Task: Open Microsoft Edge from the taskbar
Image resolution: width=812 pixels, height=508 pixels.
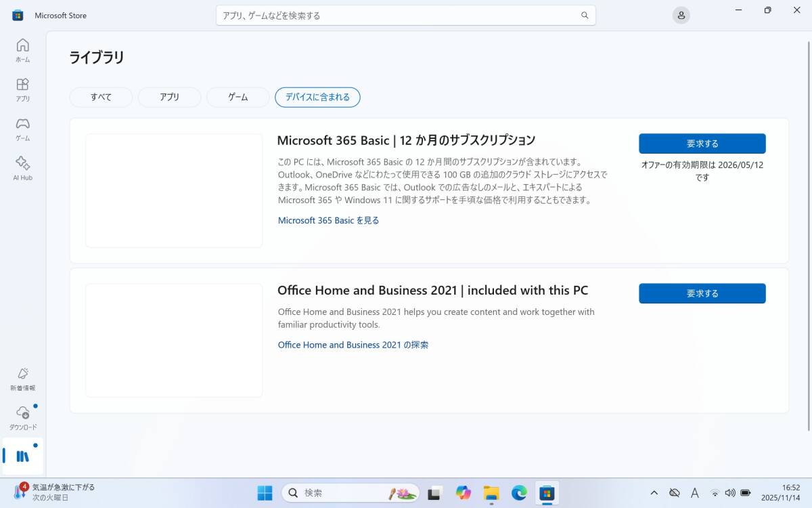Action: pyautogui.click(x=519, y=493)
